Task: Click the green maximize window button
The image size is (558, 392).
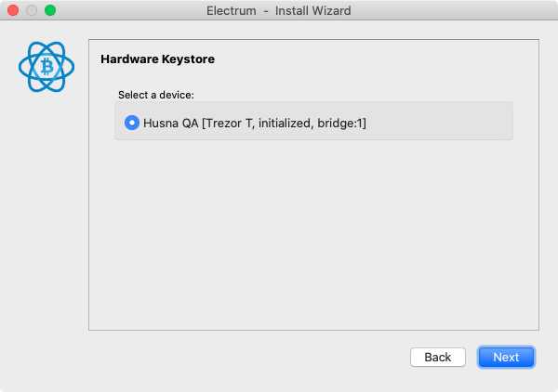Action: click(x=50, y=10)
